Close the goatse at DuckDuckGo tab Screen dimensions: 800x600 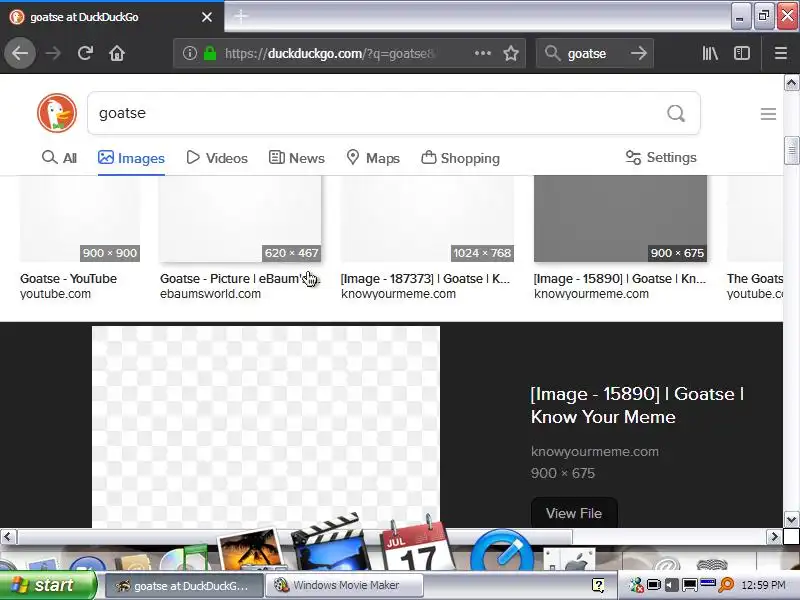click(207, 17)
